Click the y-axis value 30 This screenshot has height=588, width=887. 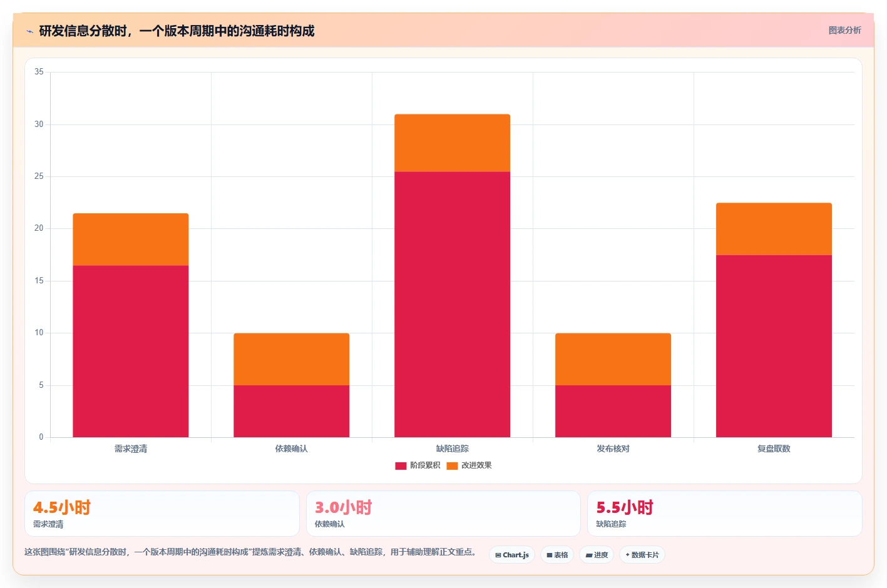click(x=39, y=124)
